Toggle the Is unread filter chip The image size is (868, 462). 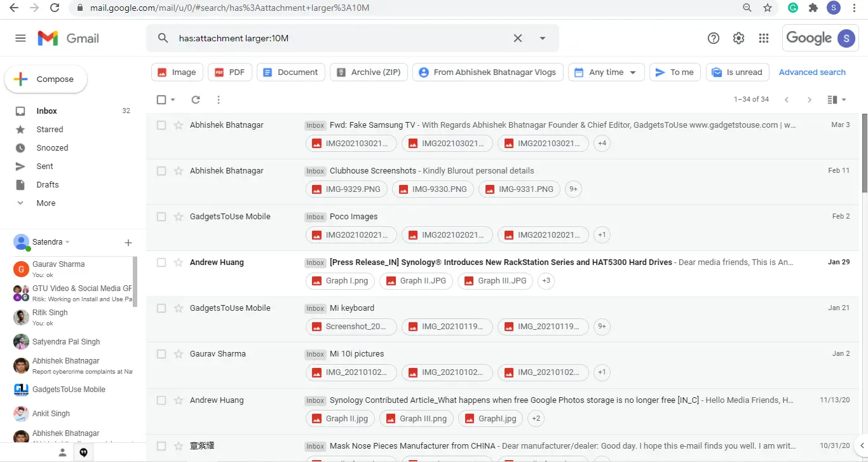(x=738, y=72)
